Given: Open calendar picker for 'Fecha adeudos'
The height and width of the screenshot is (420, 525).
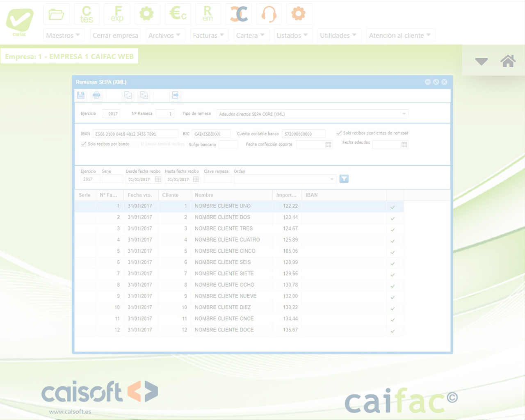Looking at the screenshot, I should click(x=404, y=145).
